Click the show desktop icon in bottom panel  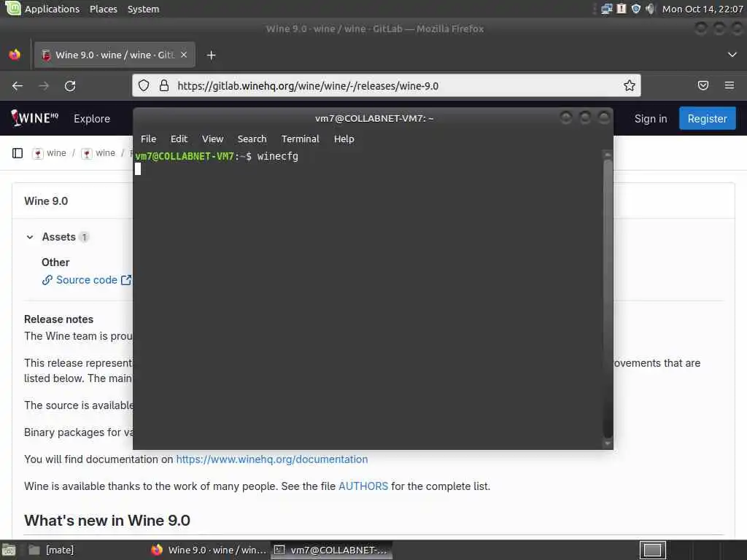click(x=9, y=550)
